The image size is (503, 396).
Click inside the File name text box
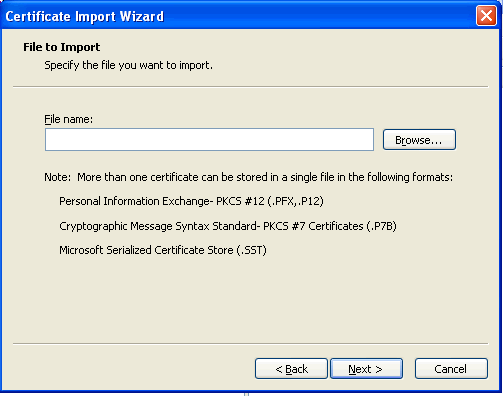pos(209,139)
